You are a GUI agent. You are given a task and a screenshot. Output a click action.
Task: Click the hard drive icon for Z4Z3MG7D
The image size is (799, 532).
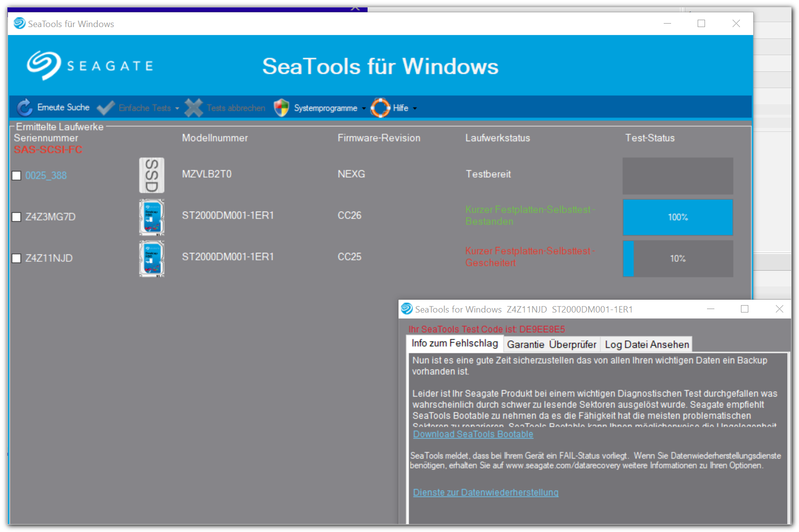tap(152, 217)
